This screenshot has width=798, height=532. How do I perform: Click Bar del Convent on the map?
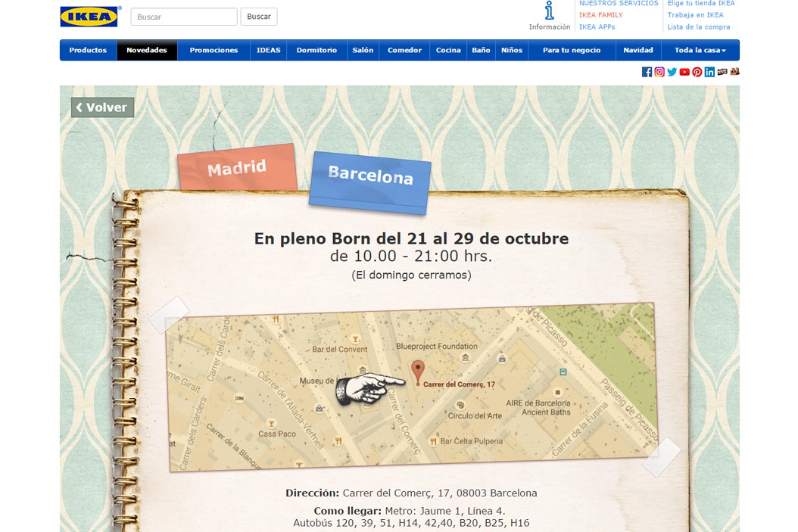coord(339,350)
